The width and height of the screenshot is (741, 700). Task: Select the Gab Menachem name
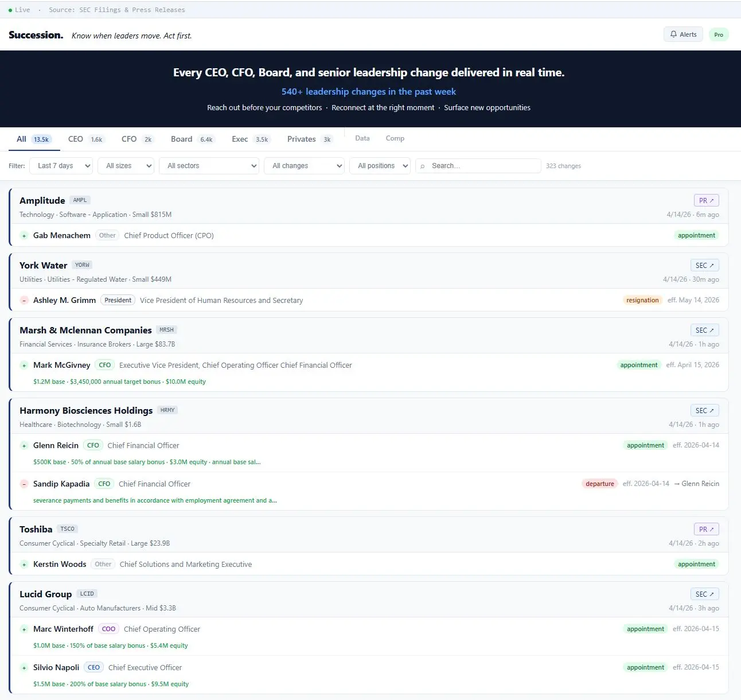pos(62,235)
